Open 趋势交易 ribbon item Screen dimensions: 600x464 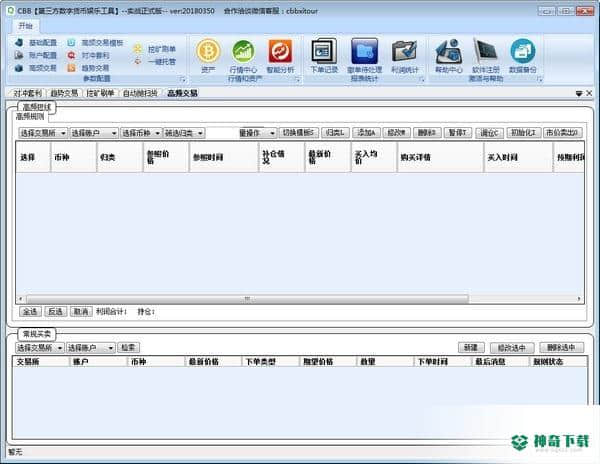click(x=88, y=68)
